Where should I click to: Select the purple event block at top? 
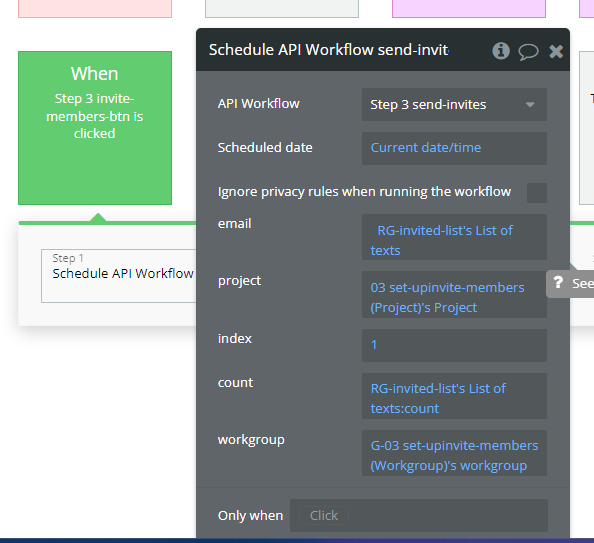(x=469, y=8)
